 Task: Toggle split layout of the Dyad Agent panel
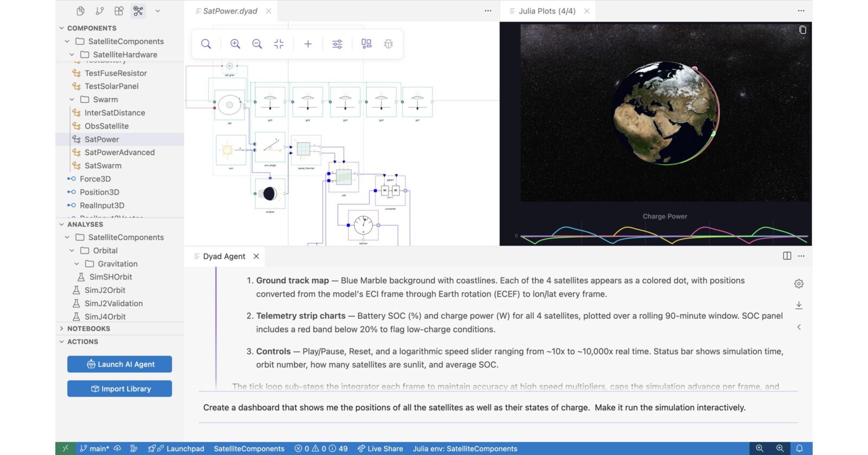pos(787,256)
